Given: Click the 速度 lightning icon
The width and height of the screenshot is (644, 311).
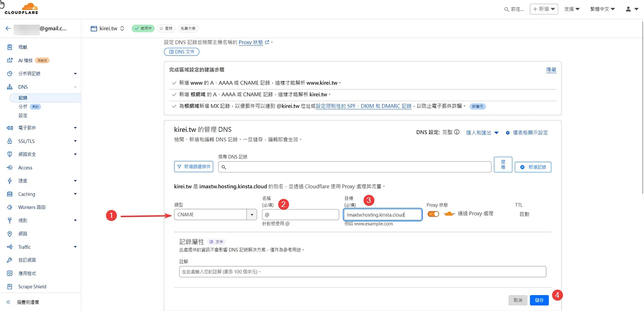Looking at the screenshot, I should [x=10, y=181].
